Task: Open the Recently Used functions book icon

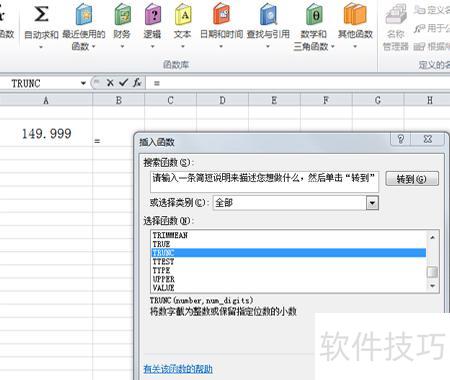Action: [x=84, y=14]
